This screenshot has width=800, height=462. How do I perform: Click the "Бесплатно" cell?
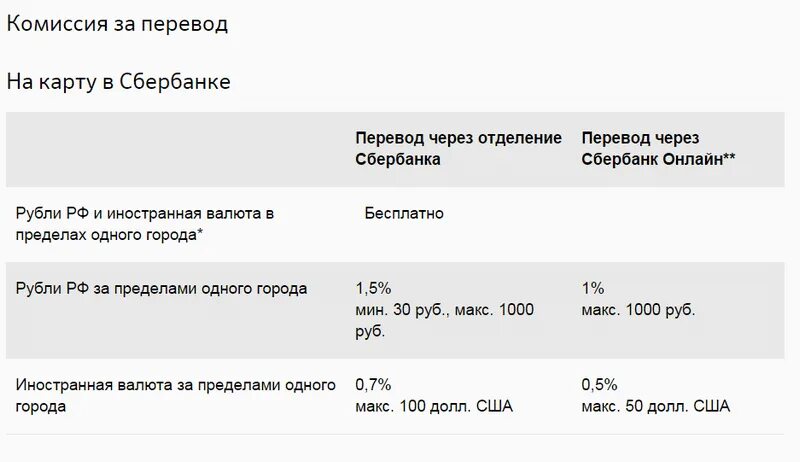pos(404,213)
